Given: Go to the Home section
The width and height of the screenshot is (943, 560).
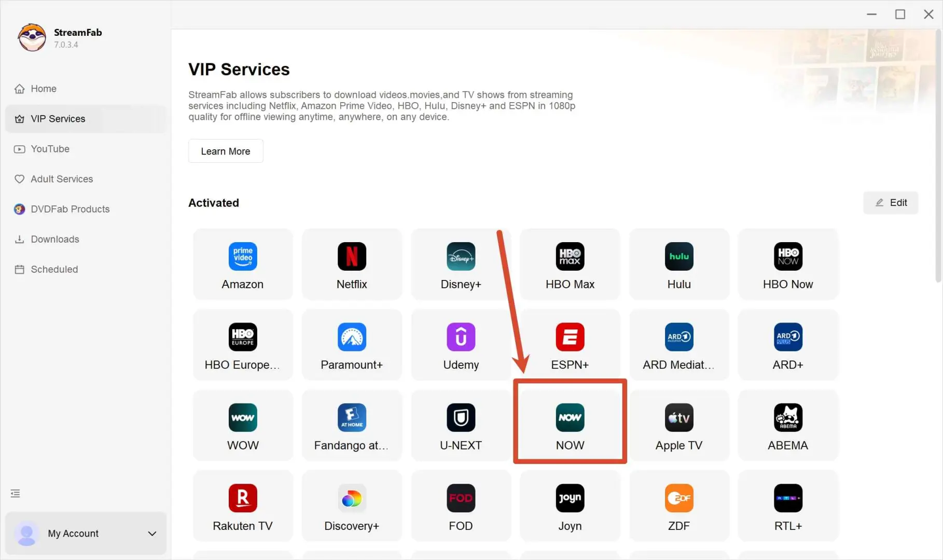Looking at the screenshot, I should 86,89.
